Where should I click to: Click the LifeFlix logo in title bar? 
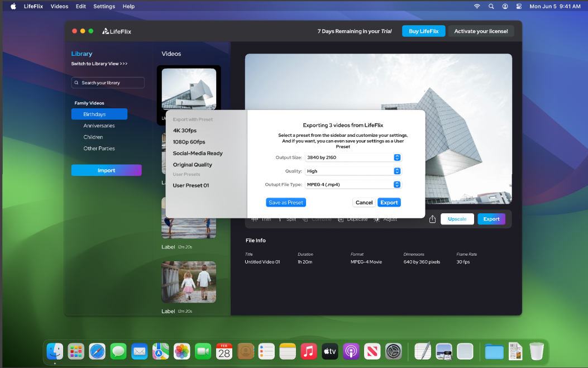click(117, 31)
